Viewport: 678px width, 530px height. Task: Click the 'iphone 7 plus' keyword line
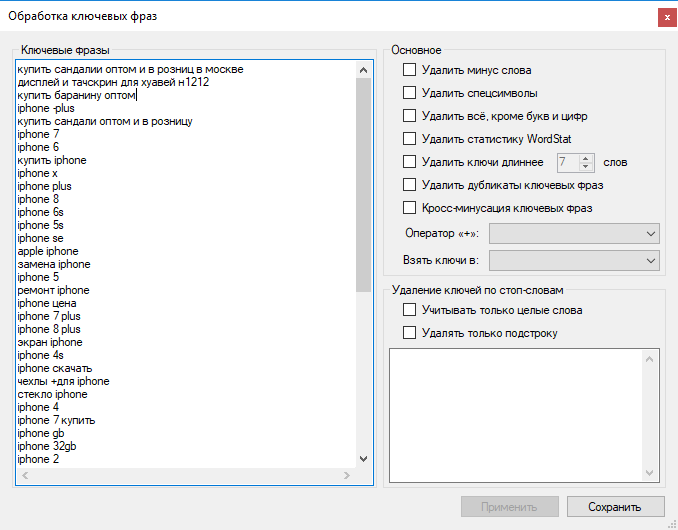point(49,316)
